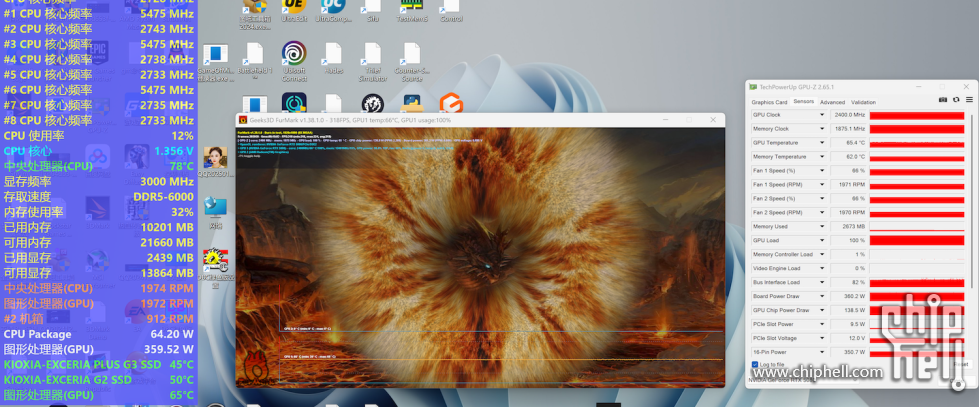Screen dimensions: 979x407
Task: Select the desktop shortcut ending in 2024.exe
Action: click(254, 15)
